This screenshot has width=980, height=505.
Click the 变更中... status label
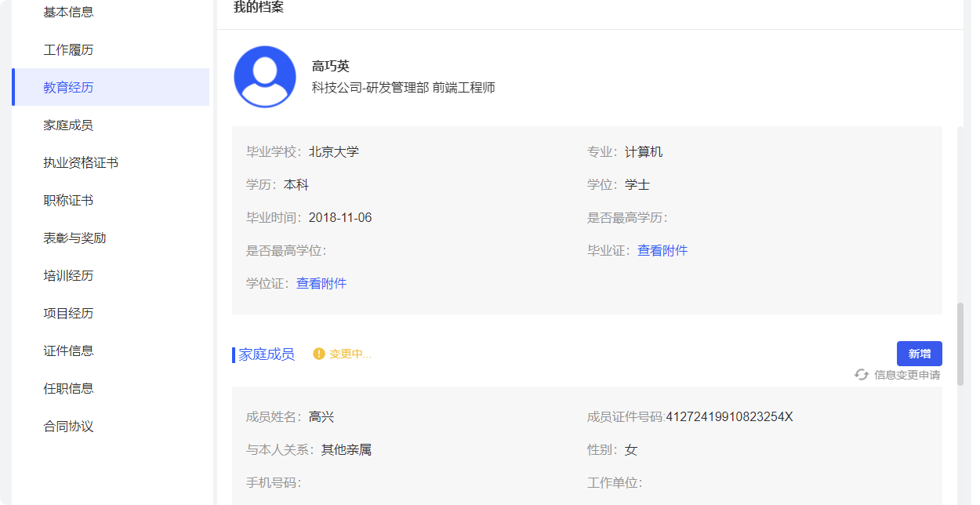click(x=350, y=354)
